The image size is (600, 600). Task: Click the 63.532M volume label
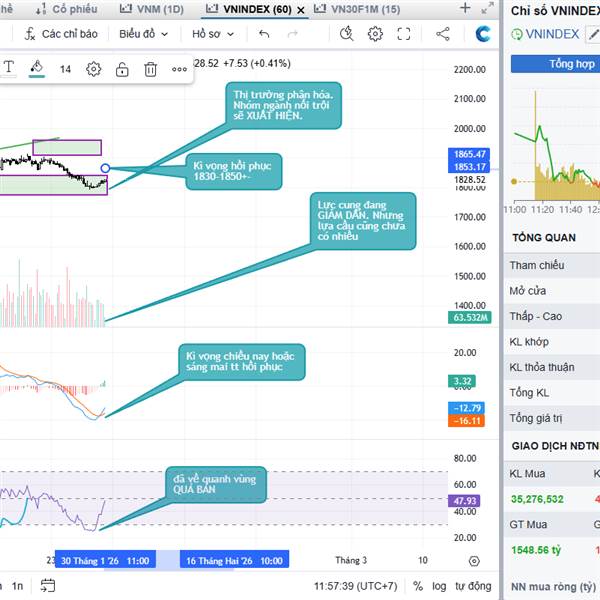(x=470, y=317)
